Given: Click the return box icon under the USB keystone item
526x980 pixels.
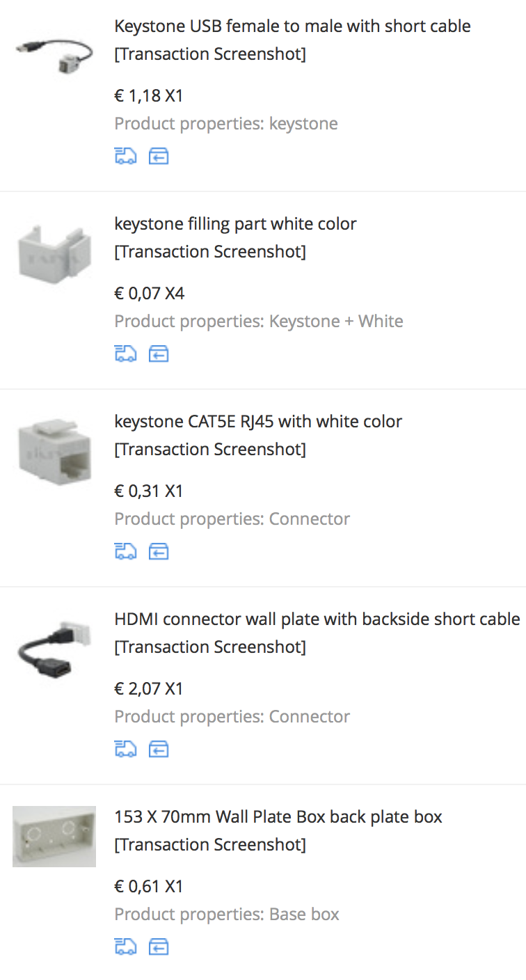Looking at the screenshot, I should coord(159,157).
